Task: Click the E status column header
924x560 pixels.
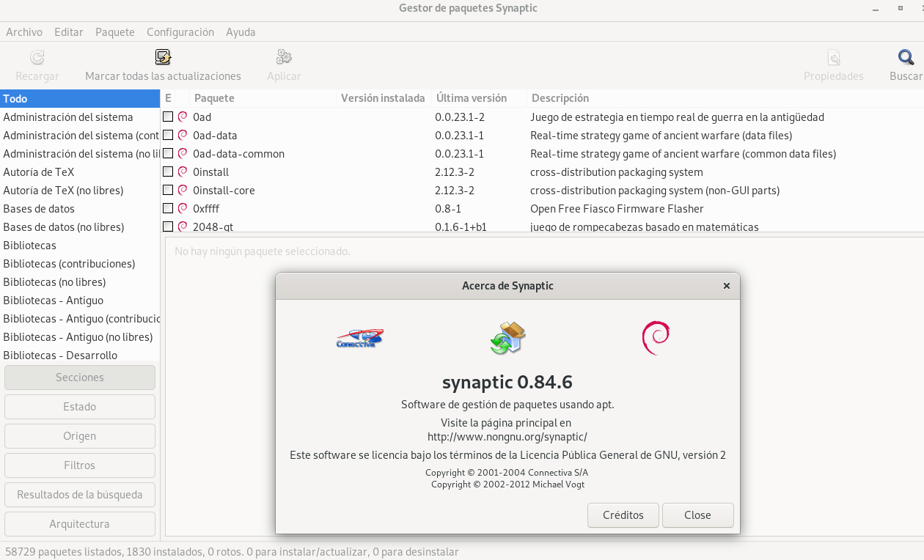Action: tap(168, 98)
